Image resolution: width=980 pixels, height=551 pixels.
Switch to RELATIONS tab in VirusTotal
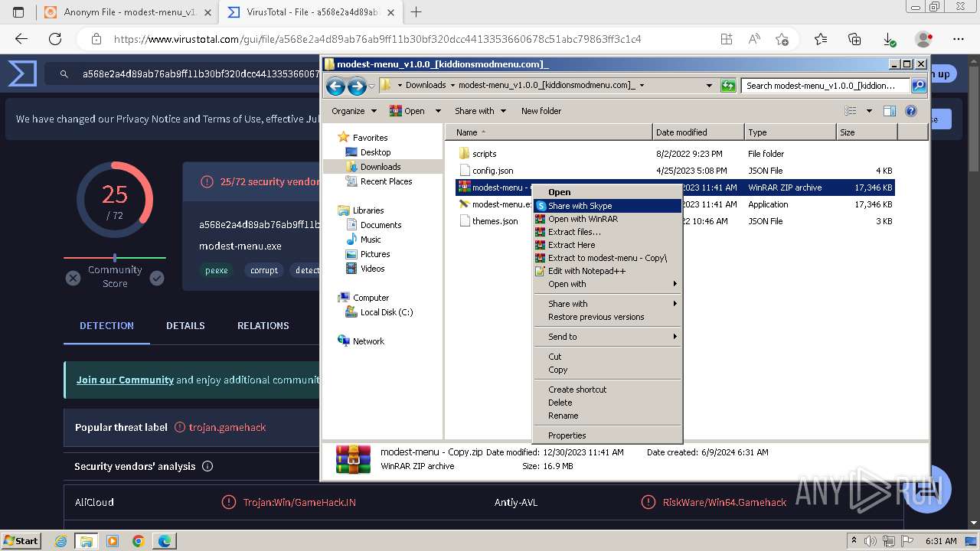pyautogui.click(x=263, y=325)
